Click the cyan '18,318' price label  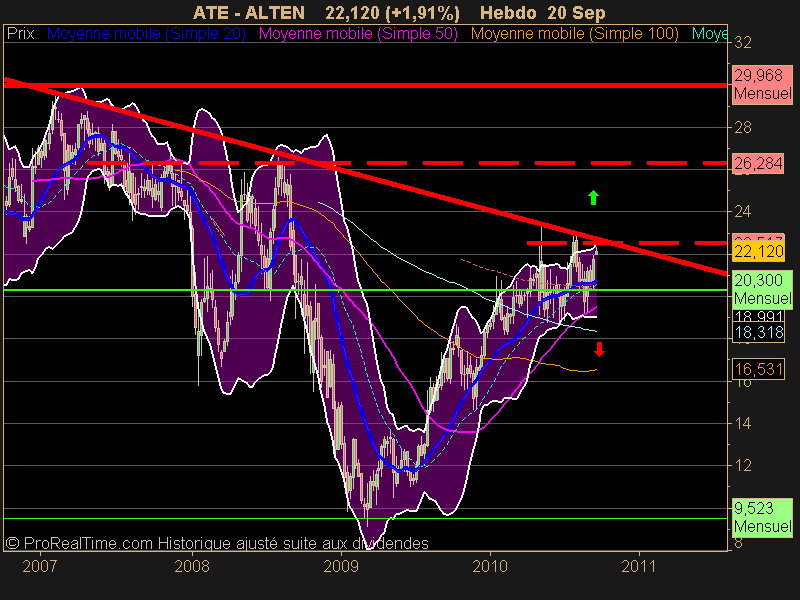(758, 332)
